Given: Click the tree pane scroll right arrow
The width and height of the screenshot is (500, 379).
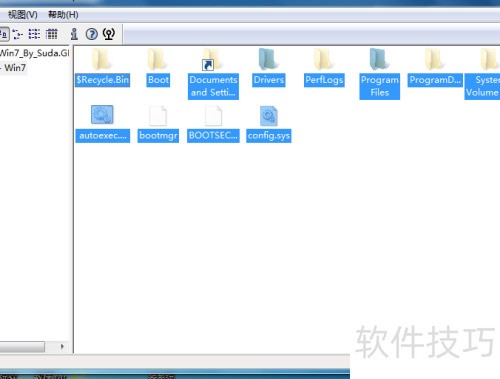Looking at the screenshot, I should point(62,346).
